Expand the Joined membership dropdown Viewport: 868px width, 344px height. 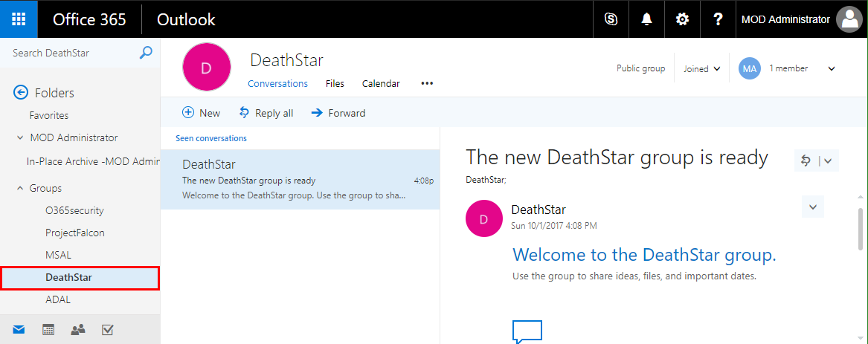coord(702,69)
